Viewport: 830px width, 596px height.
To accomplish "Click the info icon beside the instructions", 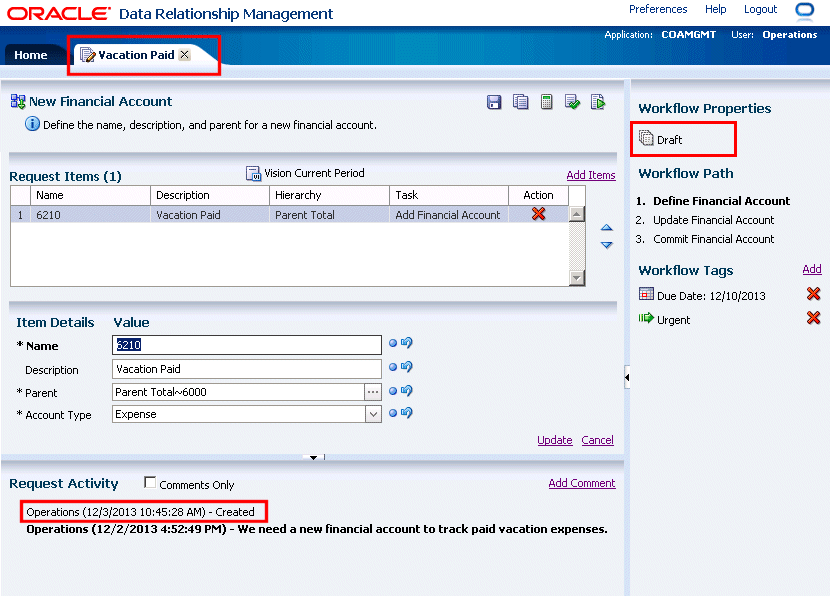I will [x=32, y=124].
